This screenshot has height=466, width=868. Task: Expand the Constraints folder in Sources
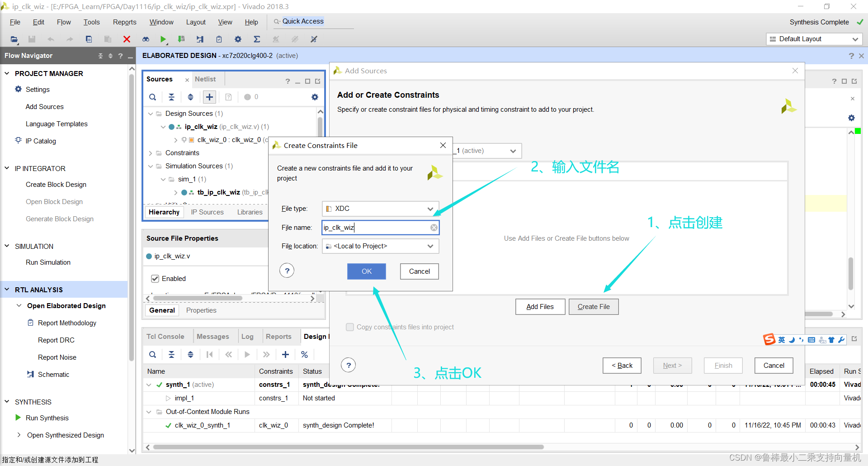[151, 153]
